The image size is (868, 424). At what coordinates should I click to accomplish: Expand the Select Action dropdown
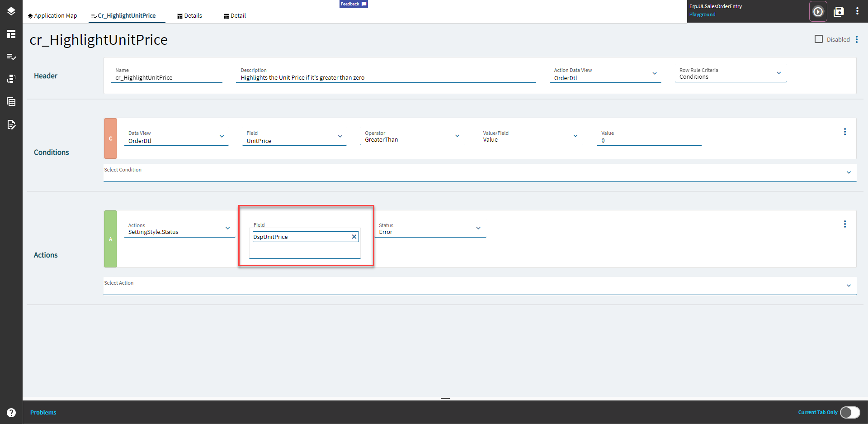point(849,286)
